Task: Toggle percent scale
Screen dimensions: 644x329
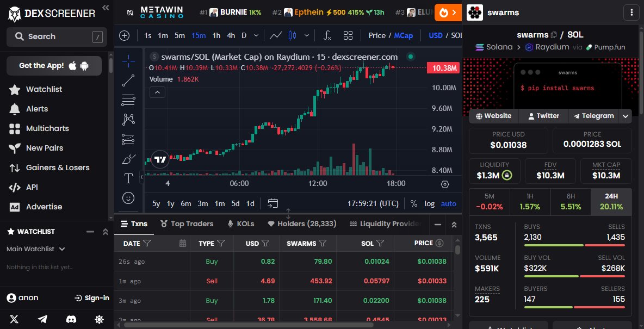Action: [x=413, y=204]
